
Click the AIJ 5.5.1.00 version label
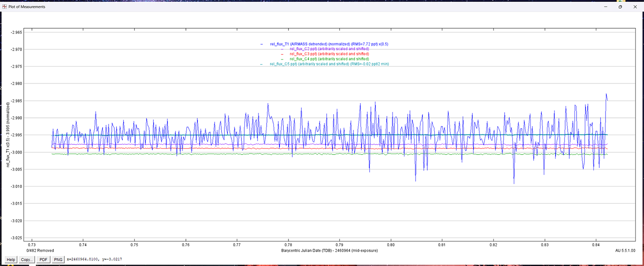[x=626, y=250]
